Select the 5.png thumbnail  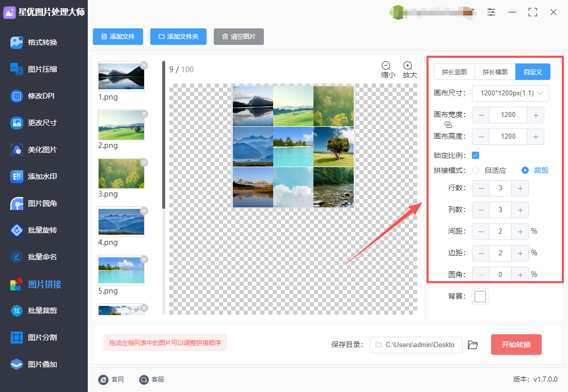tap(121, 270)
